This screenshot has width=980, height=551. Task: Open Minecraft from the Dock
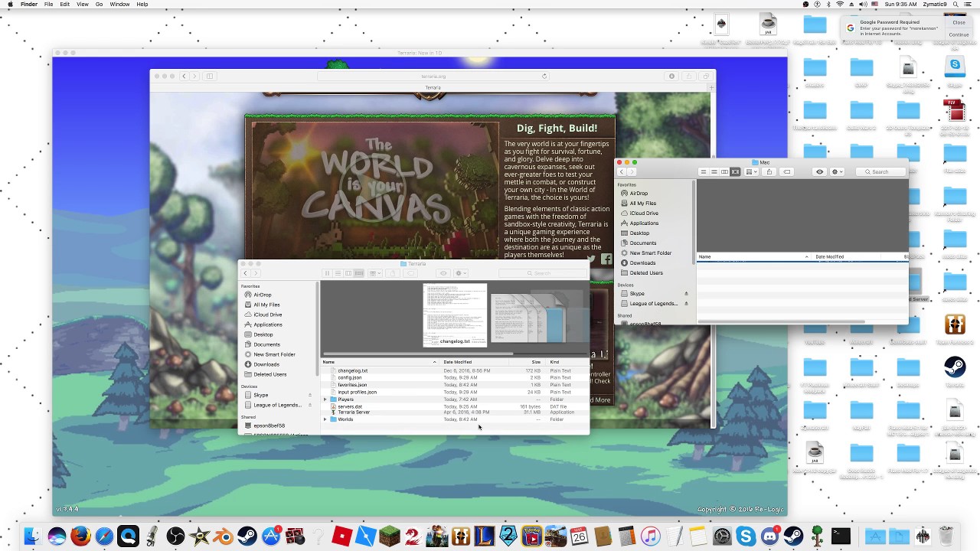point(389,536)
